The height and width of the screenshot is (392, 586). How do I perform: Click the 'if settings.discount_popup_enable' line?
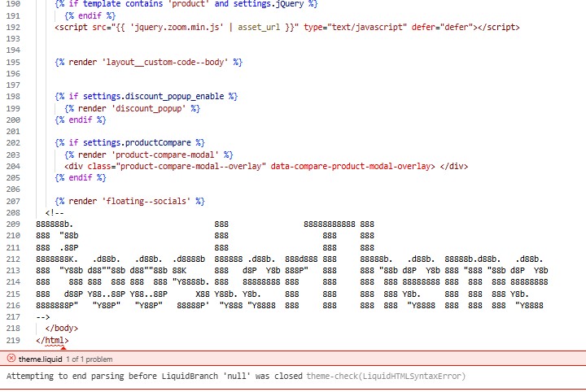(x=146, y=96)
